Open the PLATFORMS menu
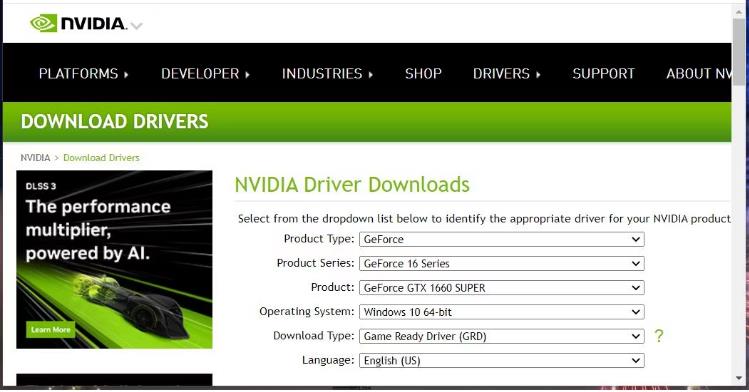Viewport: 749px width, 392px height. (84, 74)
